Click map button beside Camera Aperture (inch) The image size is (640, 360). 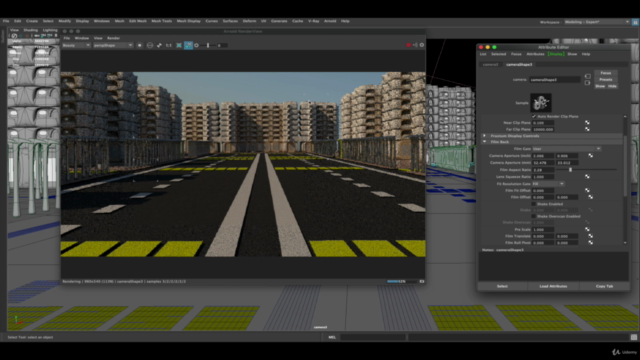591,156
